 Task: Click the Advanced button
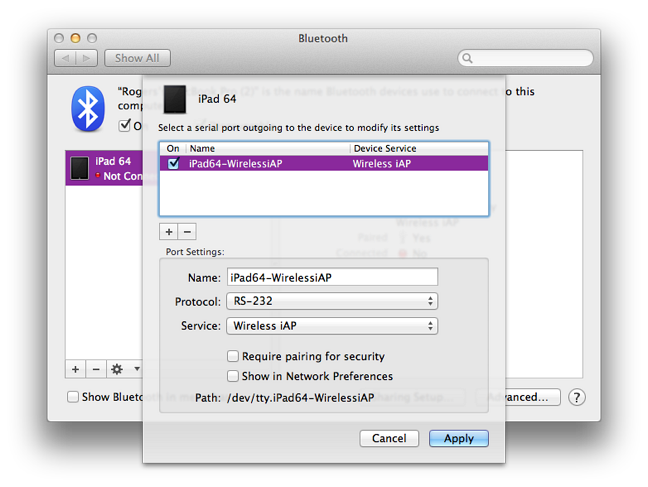(x=519, y=397)
